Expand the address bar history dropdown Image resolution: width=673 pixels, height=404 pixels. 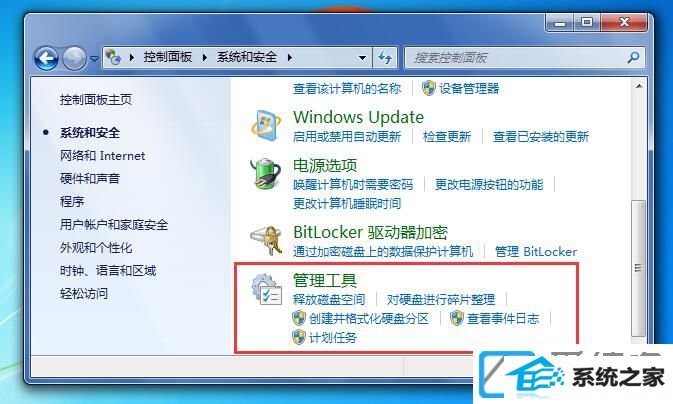tap(362, 58)
